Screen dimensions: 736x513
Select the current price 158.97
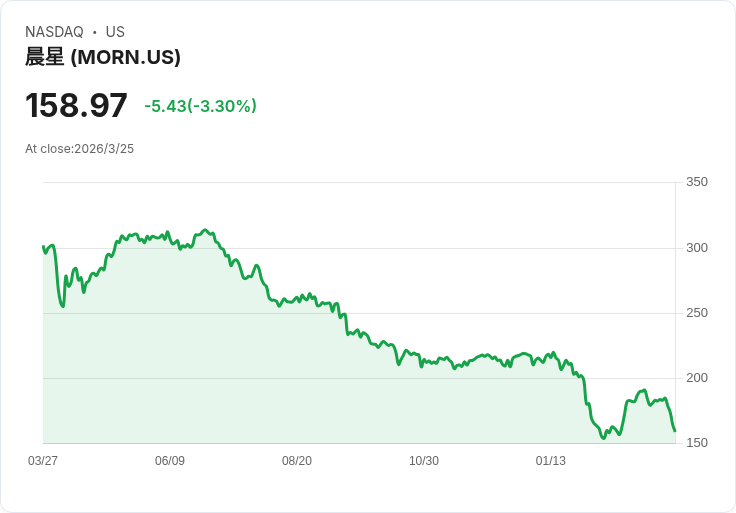tap(76, 105)
